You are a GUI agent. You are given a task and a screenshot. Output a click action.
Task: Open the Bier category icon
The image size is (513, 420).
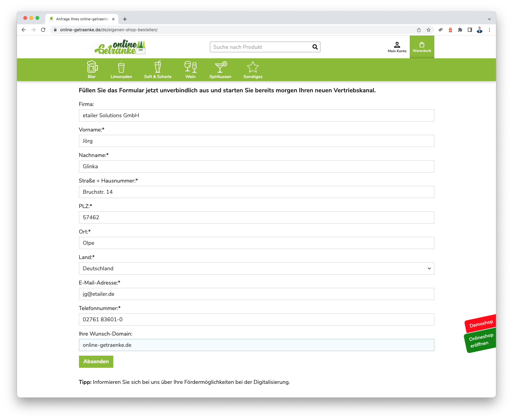pyautogui.click(x=92, y=67)
